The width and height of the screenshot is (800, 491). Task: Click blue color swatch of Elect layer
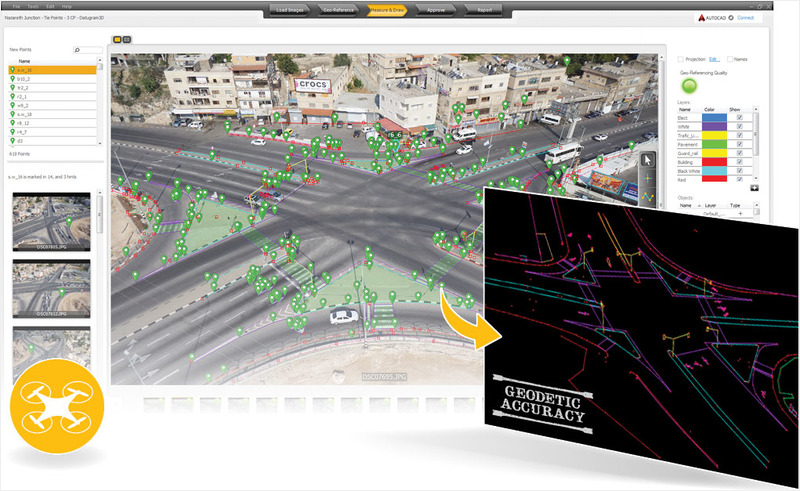point(714,118)
